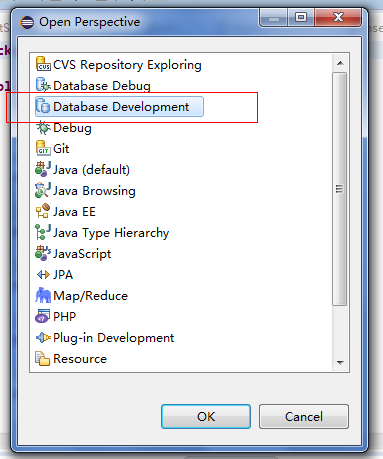Select Database Debug perspective label
Screen dimensions: 383x459
(102, 86)
